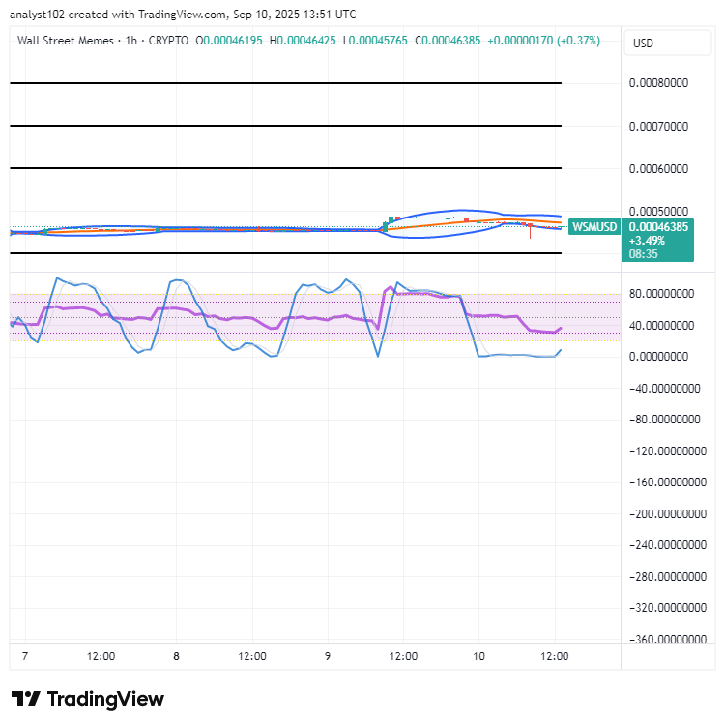Click the 0.00060000 price axis label
Screen dimensions: 725x728
pos(658,169)
